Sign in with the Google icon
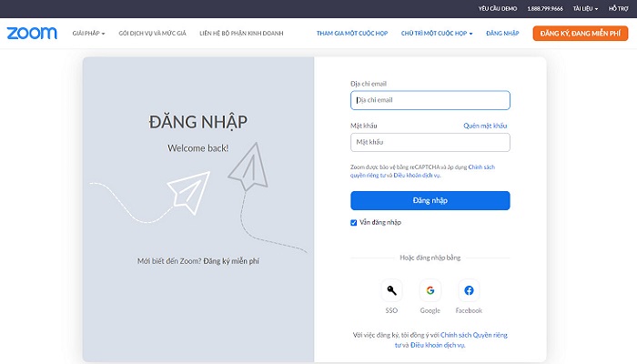This screenshot has width=637, height=364. 430,290
